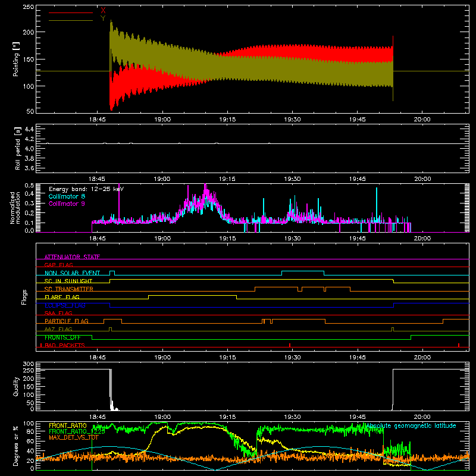Click the 200 tick on the Pointing axis

click(28, 32)
